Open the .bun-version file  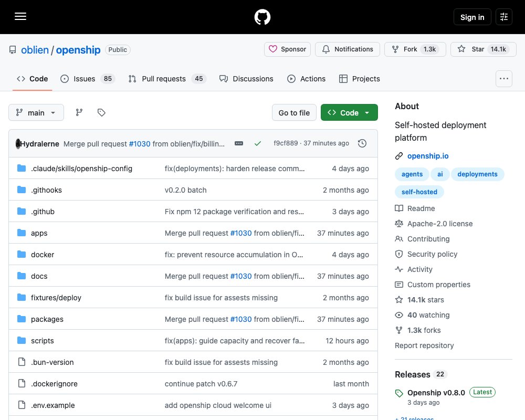pyautogui.click(x=52, y=362)
